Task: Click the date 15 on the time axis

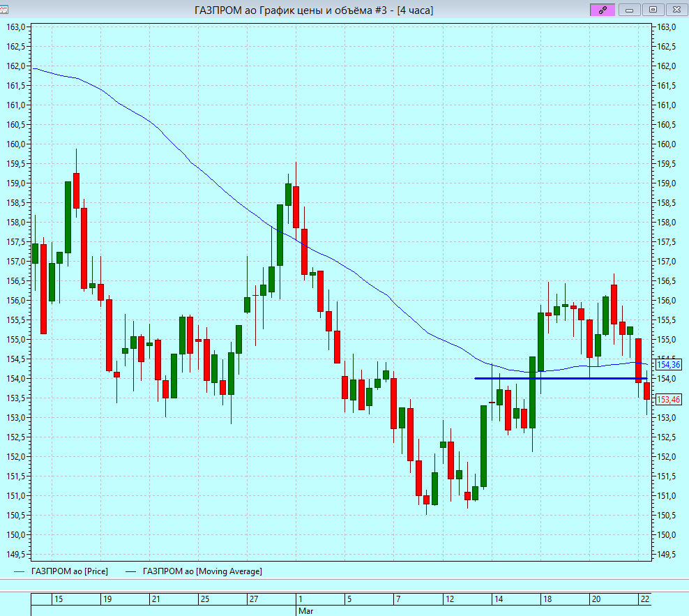Action: [x=59, y=599]
